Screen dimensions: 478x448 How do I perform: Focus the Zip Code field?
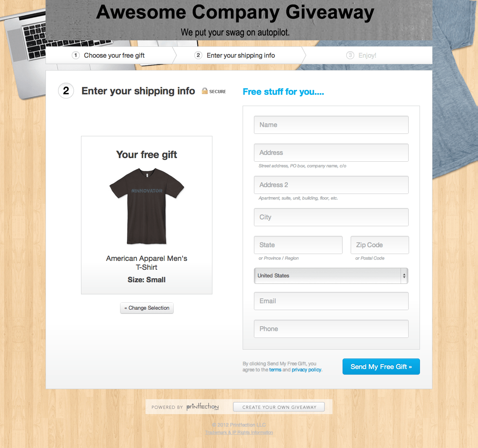[x=380, y=245]
